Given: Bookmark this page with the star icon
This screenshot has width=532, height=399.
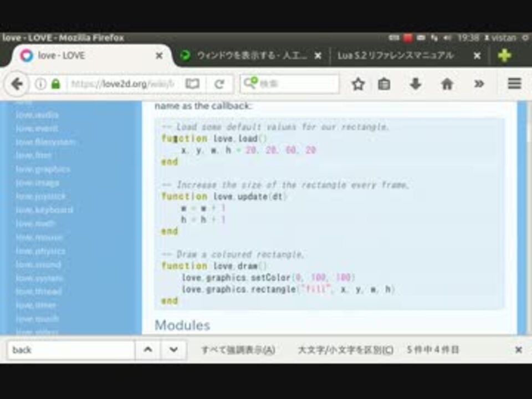Looking at the screenshot, I should (x=358, y=84).
